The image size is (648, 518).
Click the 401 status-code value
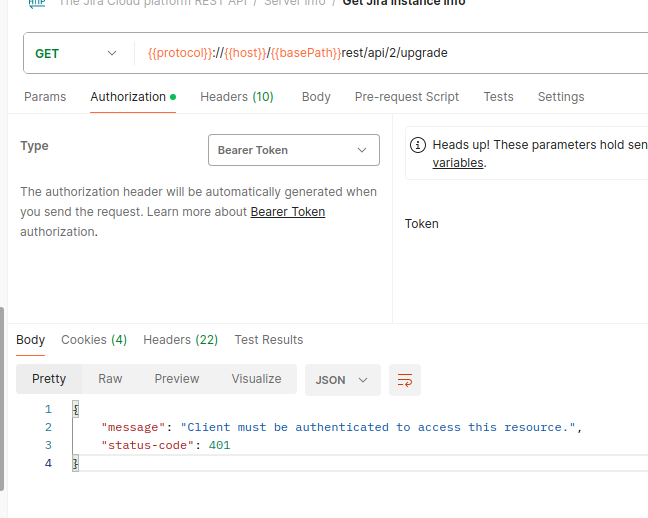pyautogui.click(x=219, y=445)
